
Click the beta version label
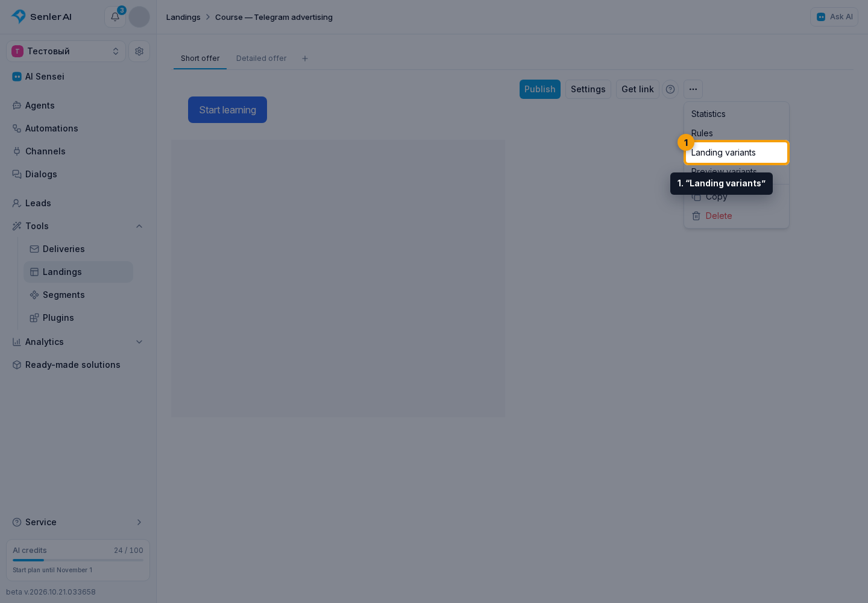tap(51, 592)
